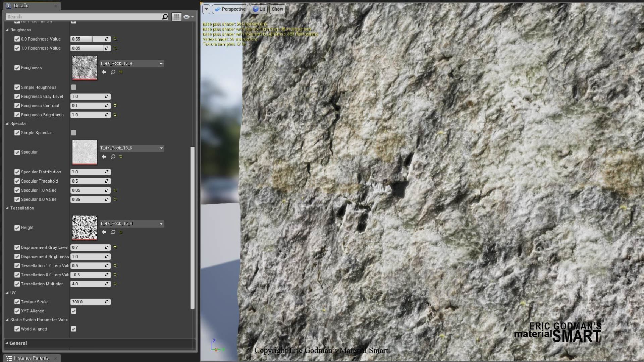
Task: Collapse Static Switch Parameter Values section
Action: [x=7, y=320]
